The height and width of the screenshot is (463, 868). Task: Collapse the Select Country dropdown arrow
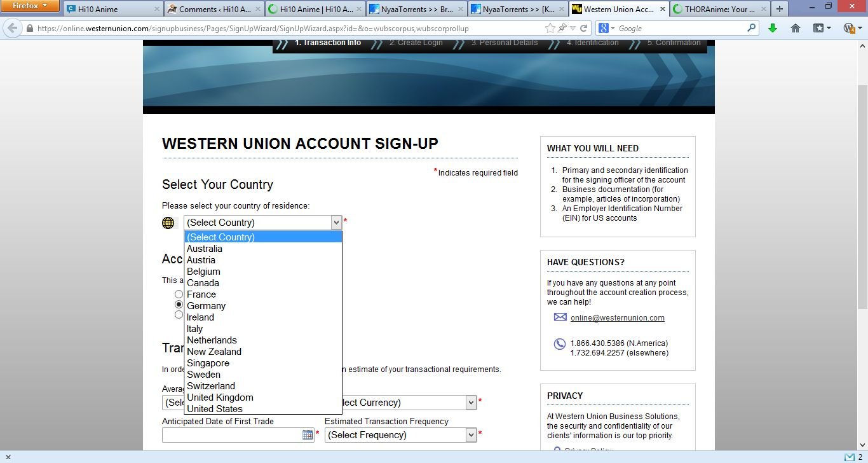pyautogui.click(x=336, y=223)
